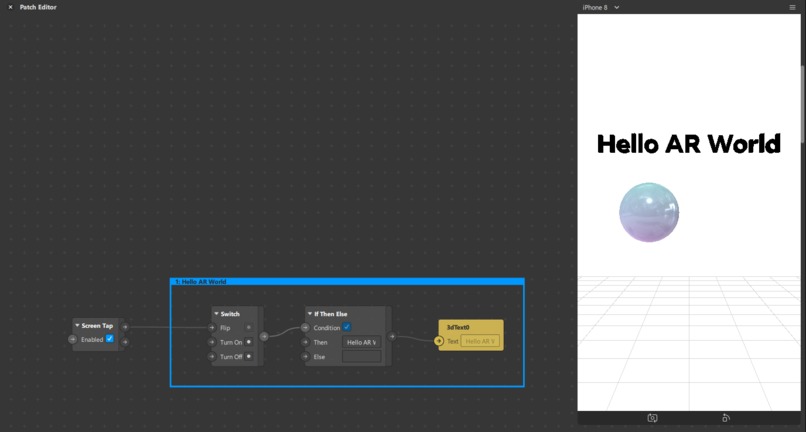Click the If Then Else output port
Screen dimensions: 806x432
[x=392, y=336]
